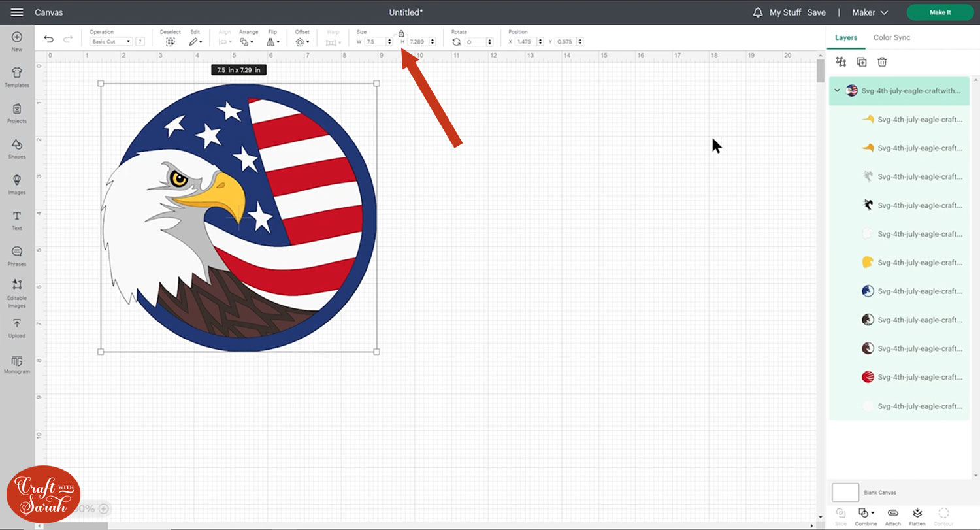This screenshot has width=980, height=530.
Task: Click the Contour tool
Action: (943, 516)
